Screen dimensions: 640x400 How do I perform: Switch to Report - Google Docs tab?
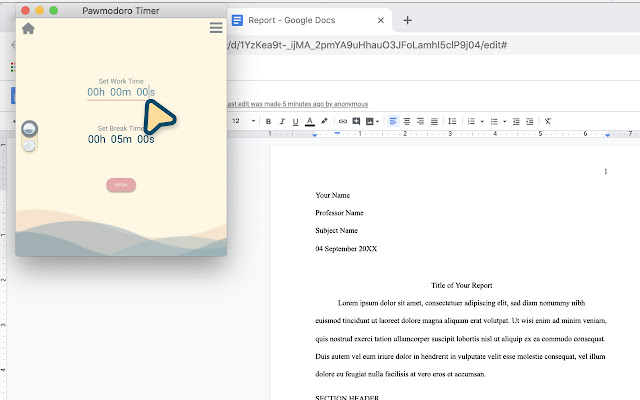(x=291, y=20)
